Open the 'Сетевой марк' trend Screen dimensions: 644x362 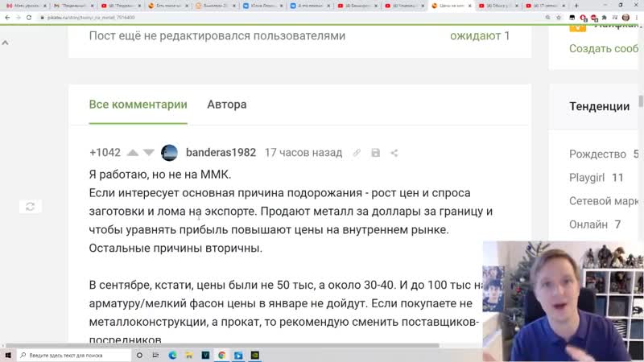(x=604, y=201)
